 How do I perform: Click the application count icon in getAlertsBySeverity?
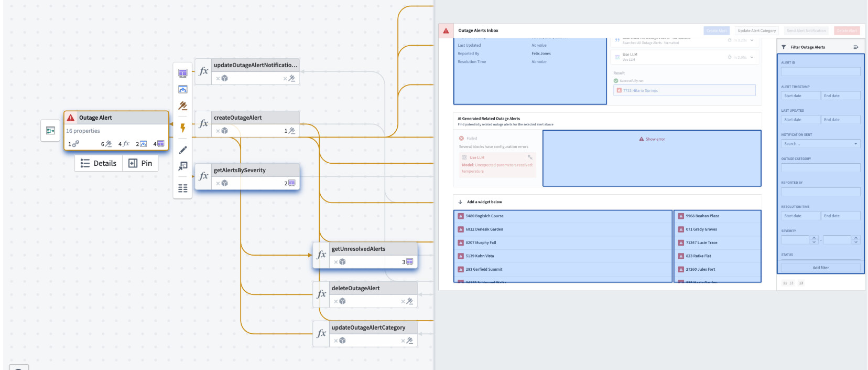(x=292, y=183)
